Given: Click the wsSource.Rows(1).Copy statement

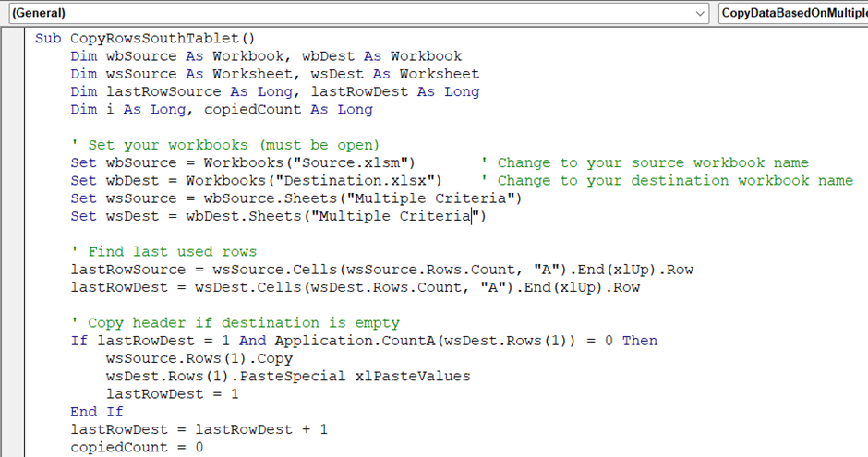Looking at the screenshot, I should click(x=199, y=358).
